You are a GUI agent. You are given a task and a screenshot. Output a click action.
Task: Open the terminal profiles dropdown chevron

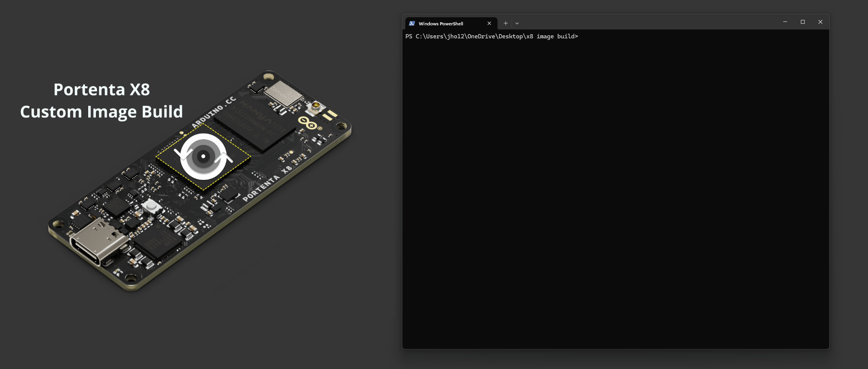517,23
